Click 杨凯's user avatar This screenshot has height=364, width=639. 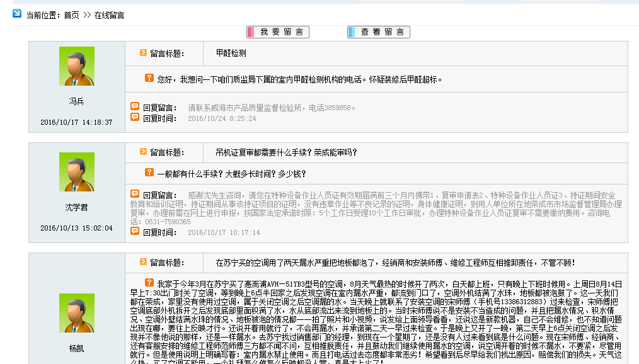tap(76, 314)
